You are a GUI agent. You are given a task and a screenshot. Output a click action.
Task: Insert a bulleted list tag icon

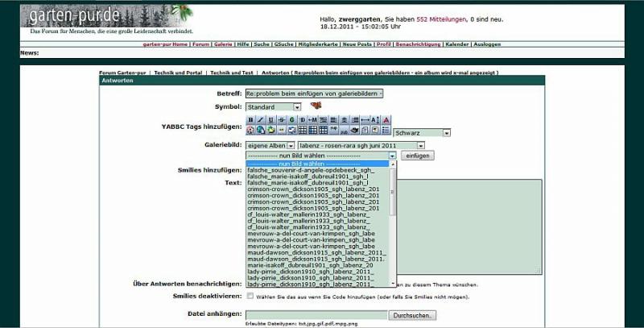386,130
